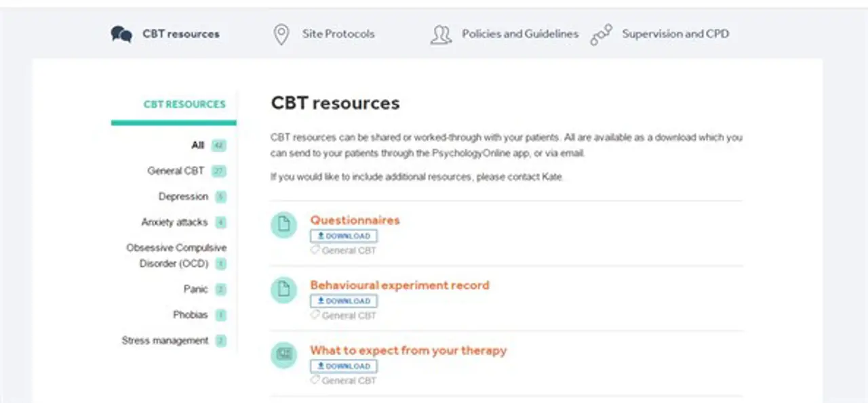This screenshot has width=868, height=403.
Task: Download What to expect from your therapy
Action: tap(344, 366)
